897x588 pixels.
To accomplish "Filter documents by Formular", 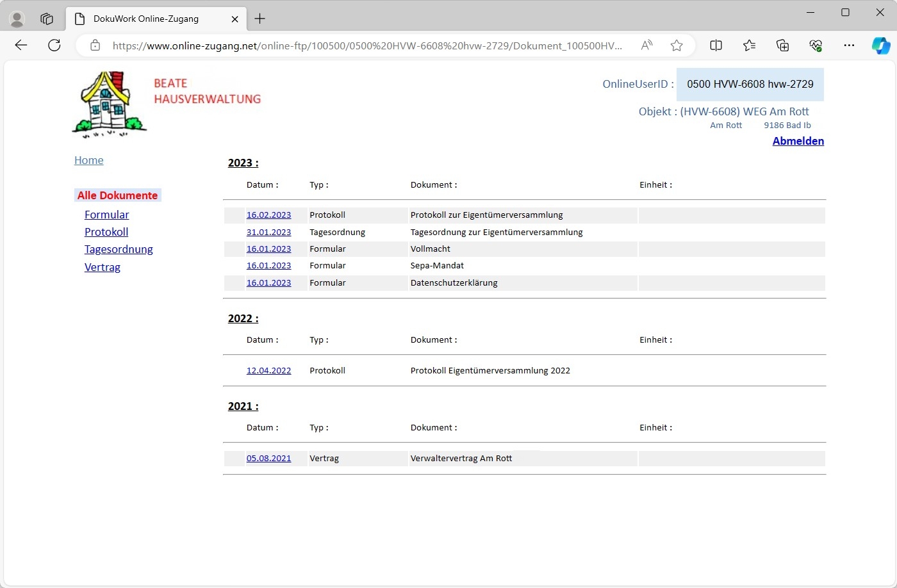I will 107,215.
